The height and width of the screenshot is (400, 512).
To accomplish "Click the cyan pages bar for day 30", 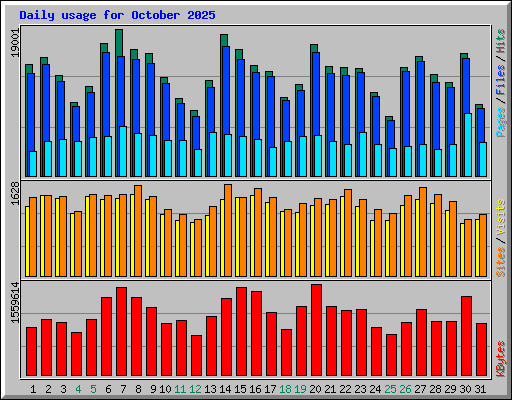I will (x=468, y=145).
